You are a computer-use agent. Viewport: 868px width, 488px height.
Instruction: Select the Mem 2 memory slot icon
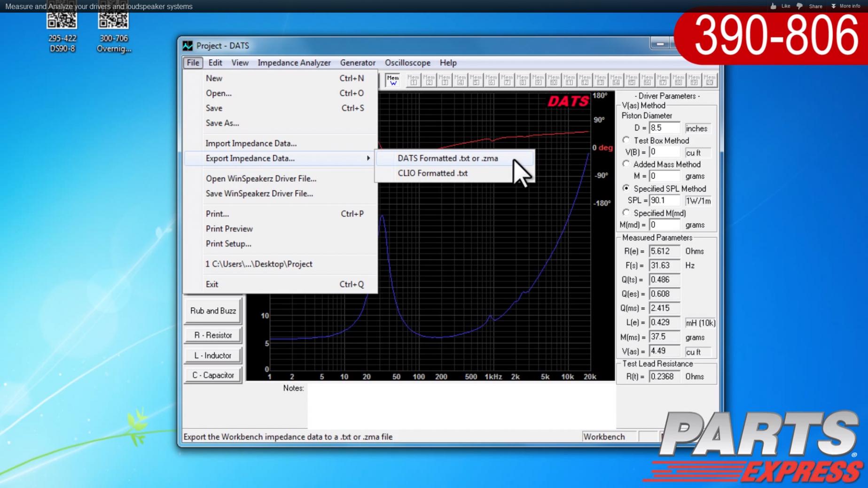429,80
